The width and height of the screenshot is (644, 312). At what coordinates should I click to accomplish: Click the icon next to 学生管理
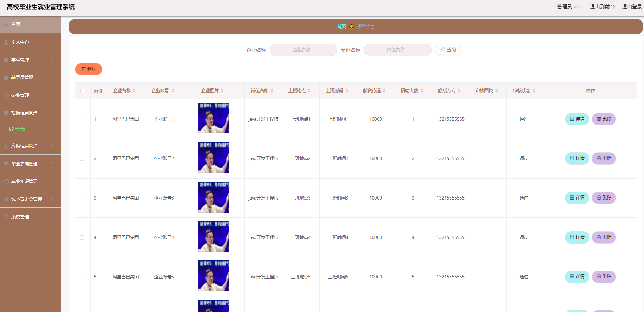[x=6, y=60]
